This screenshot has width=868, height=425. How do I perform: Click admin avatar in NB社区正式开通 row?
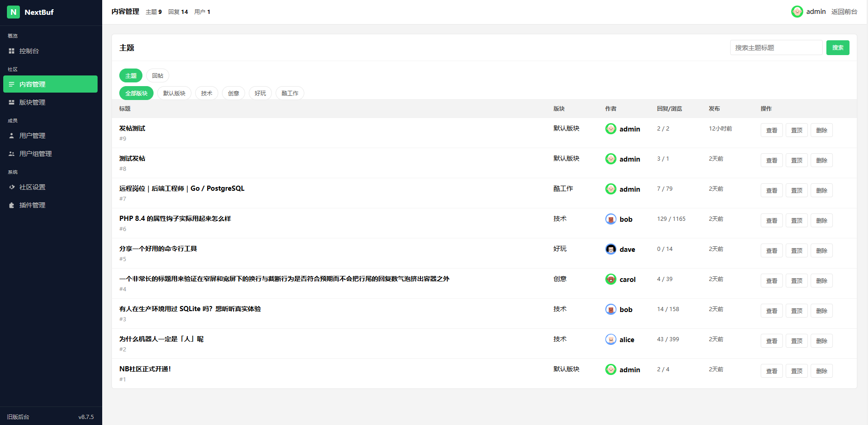click(610, 369)
